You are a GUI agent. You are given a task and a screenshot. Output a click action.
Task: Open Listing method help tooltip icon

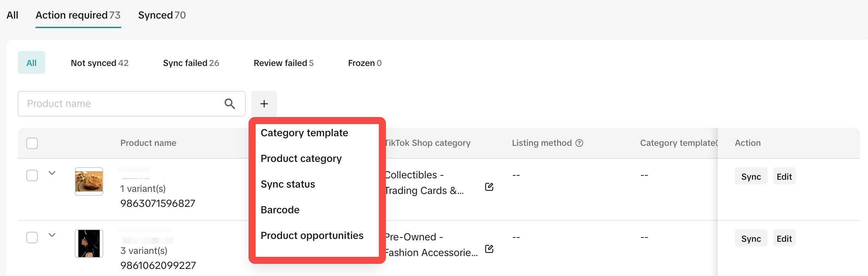click(x=579, y=143)
